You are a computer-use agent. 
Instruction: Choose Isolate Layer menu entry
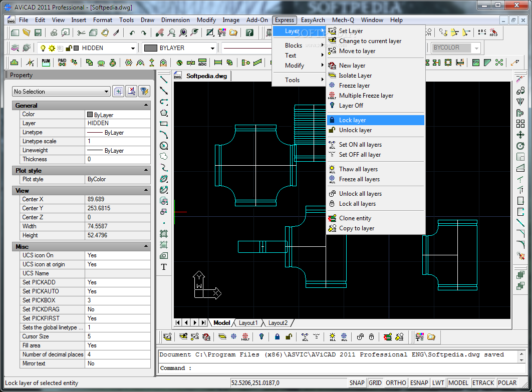(x=376, y=76)
